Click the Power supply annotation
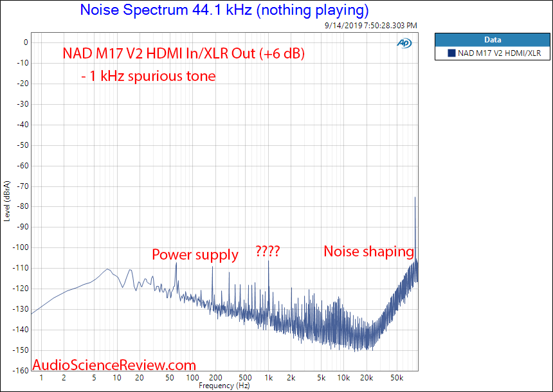 point(195,254)
